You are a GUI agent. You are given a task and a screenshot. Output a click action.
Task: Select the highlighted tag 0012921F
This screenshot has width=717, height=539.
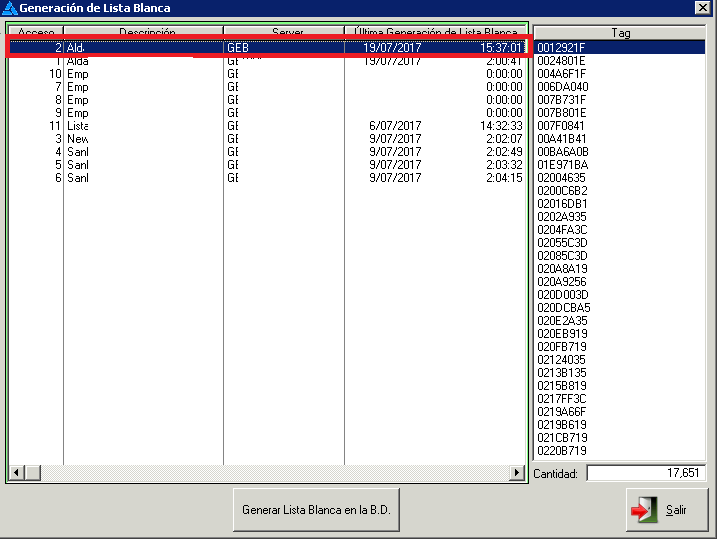tap(563, 48)
